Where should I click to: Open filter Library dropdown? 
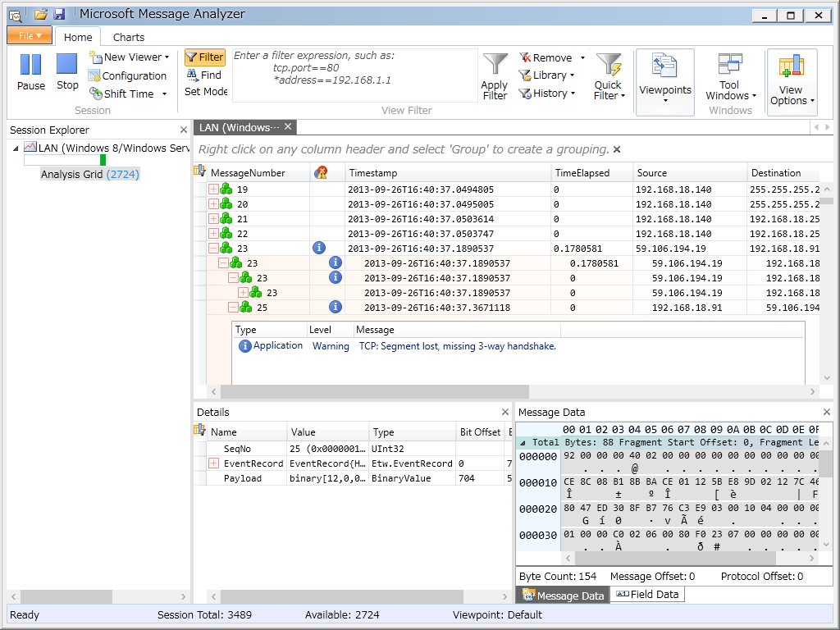click(547, 75)
